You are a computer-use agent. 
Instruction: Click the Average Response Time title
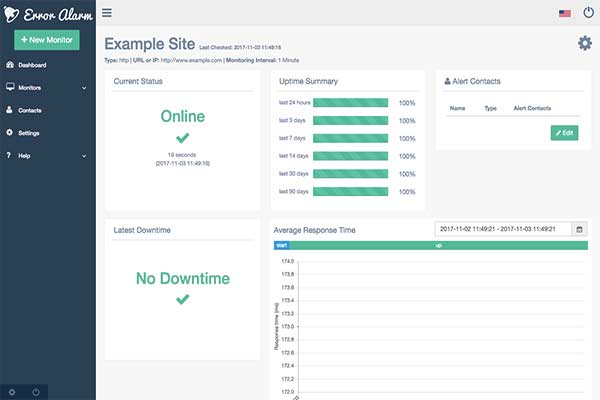tap(315, 230)
